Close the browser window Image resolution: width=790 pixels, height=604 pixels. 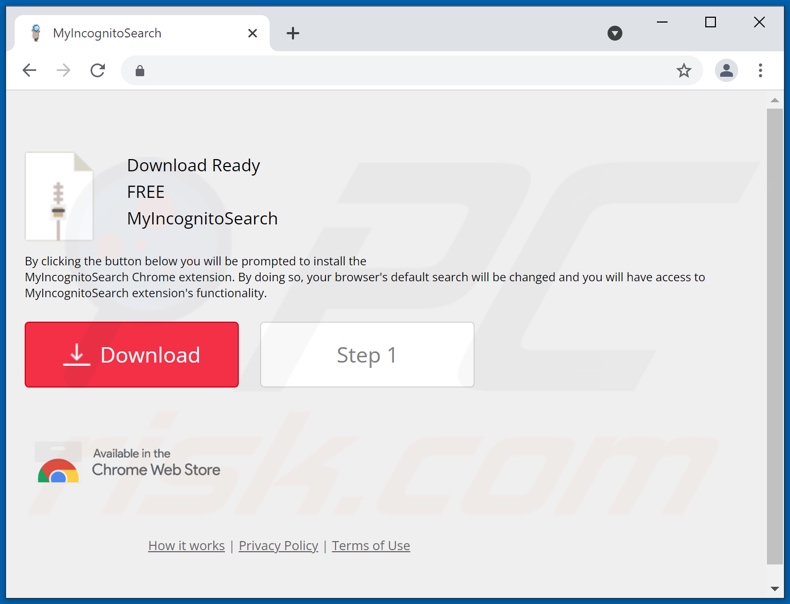[759, 22]
